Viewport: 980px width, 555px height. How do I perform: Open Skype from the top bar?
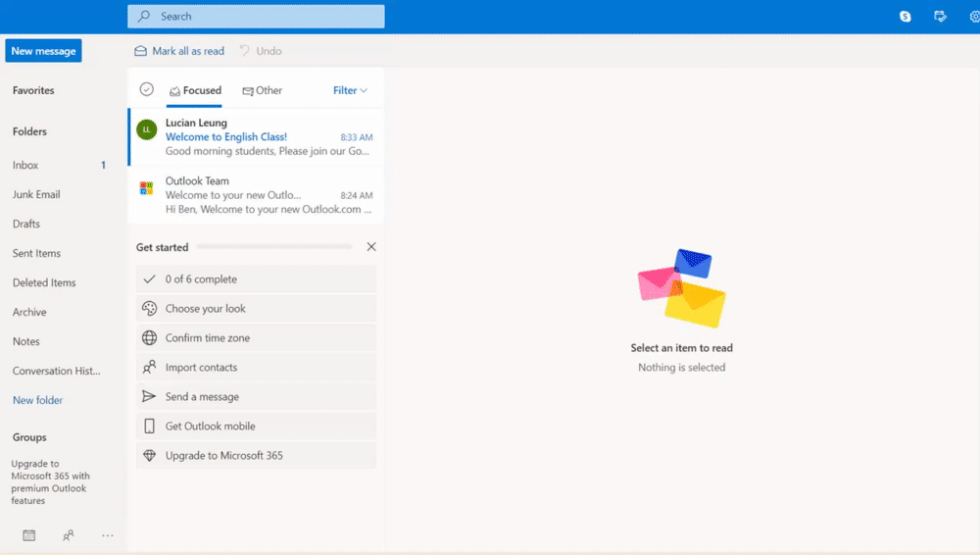pyautogui.click(x=905, y=17)
